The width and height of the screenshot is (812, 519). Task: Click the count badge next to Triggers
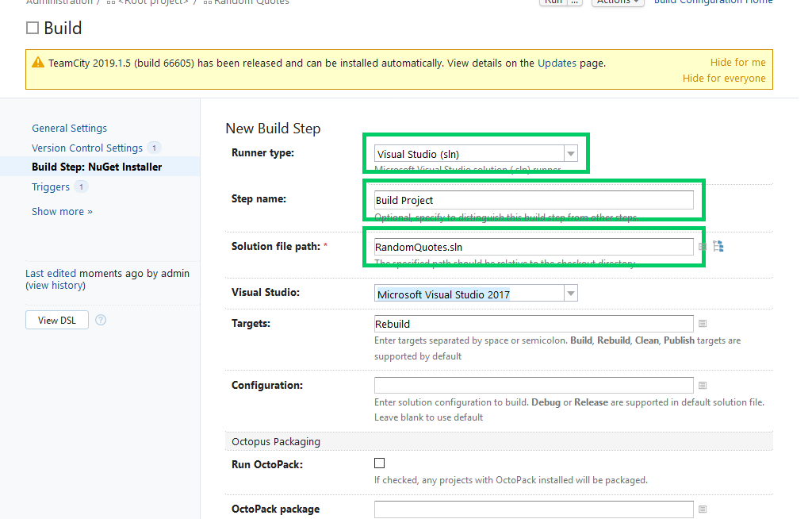(81, 186)
